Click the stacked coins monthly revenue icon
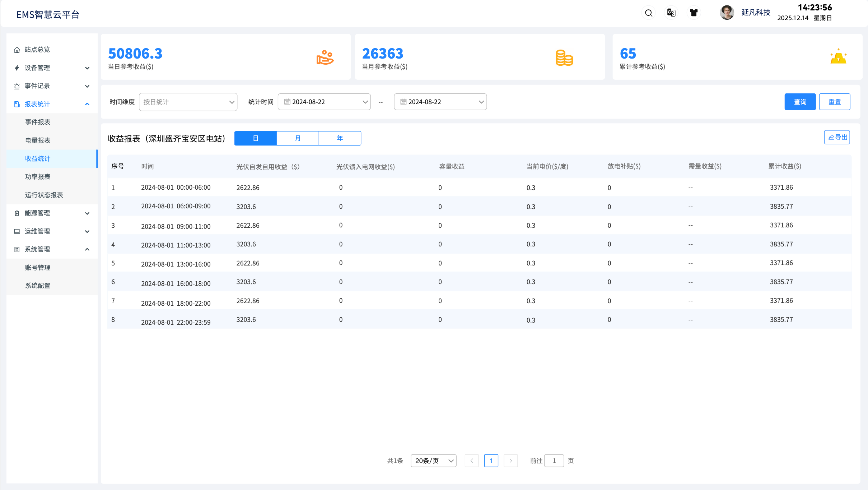 coord(564,58)
